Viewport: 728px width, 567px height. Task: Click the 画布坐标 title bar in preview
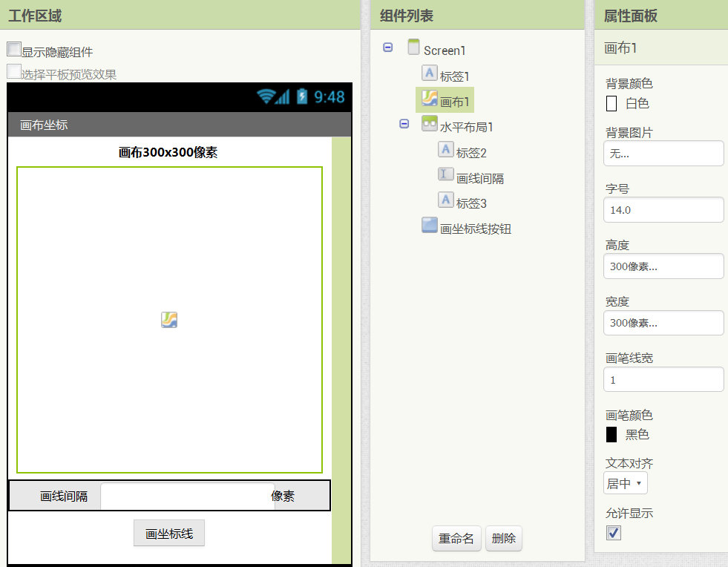179,125
